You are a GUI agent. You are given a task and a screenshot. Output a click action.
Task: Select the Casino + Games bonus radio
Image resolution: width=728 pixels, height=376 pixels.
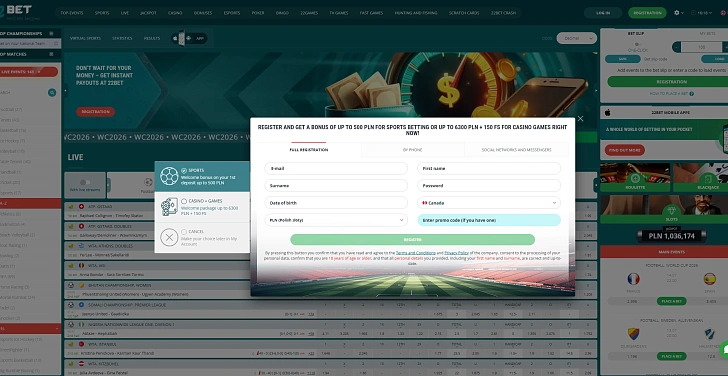[184, 201]
